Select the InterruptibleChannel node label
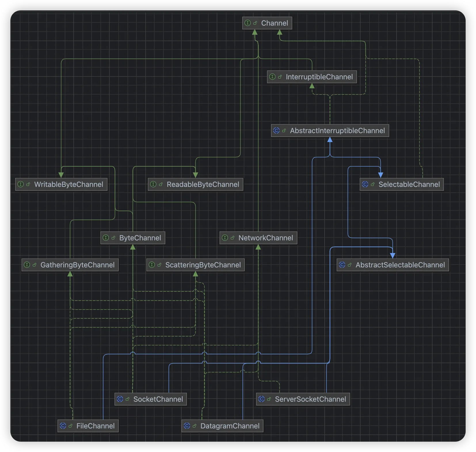The image size is (476, 452). [x=319, y=77]
